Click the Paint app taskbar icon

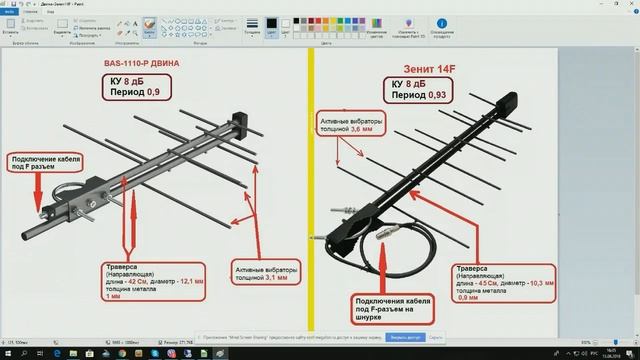point(220,353)
